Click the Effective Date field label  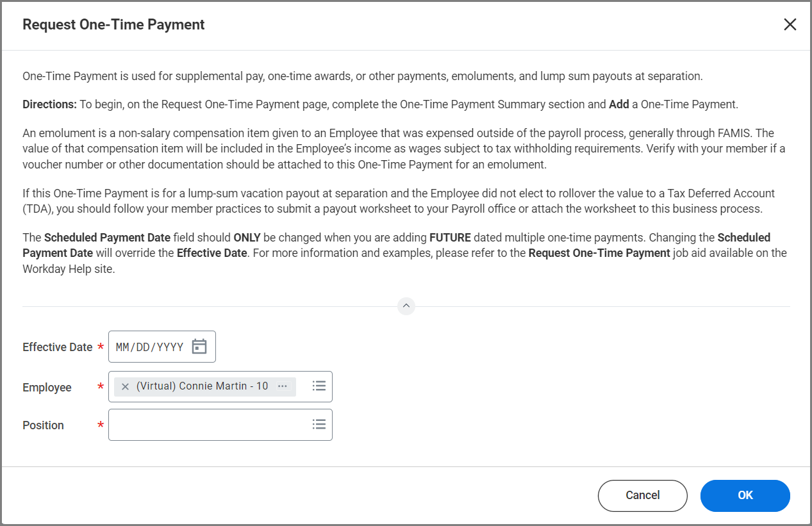click(57, 347)
